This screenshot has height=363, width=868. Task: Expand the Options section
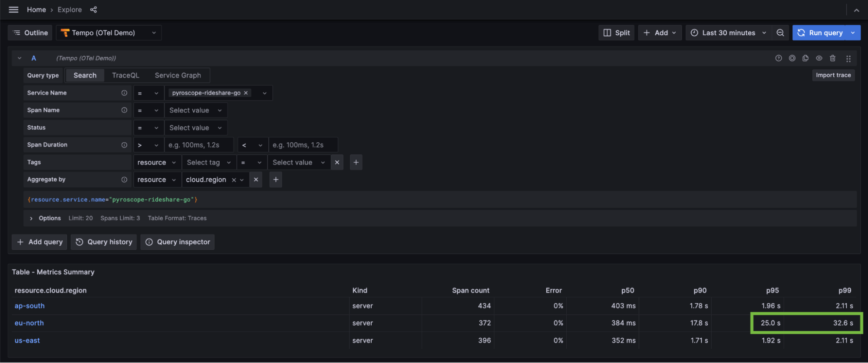31,218
